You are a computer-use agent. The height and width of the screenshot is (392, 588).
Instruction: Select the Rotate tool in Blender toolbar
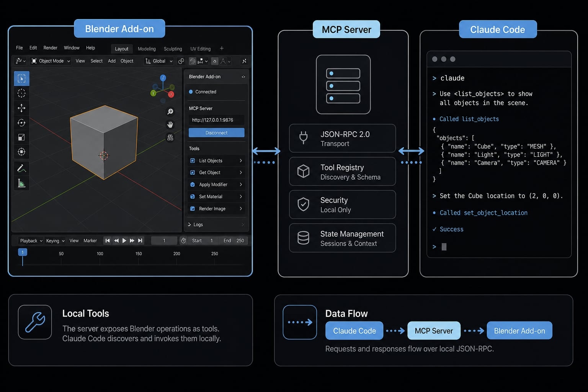point(21,122)
